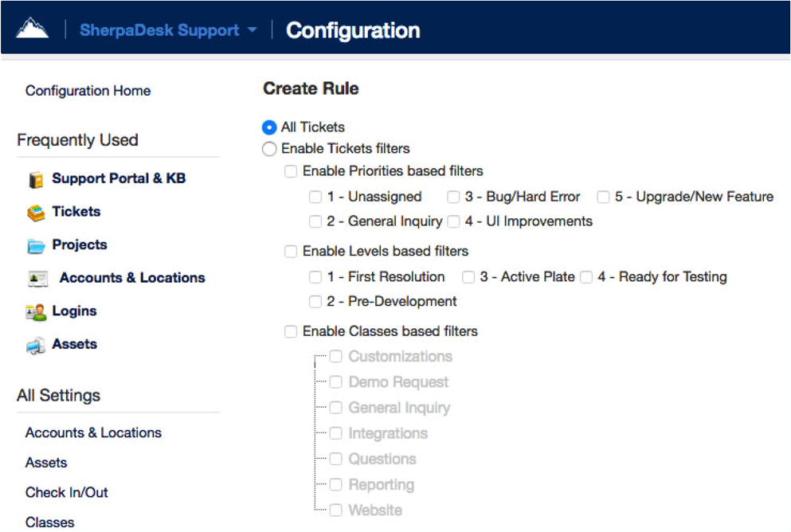Select the All Tickets radio button

(269, 127)
